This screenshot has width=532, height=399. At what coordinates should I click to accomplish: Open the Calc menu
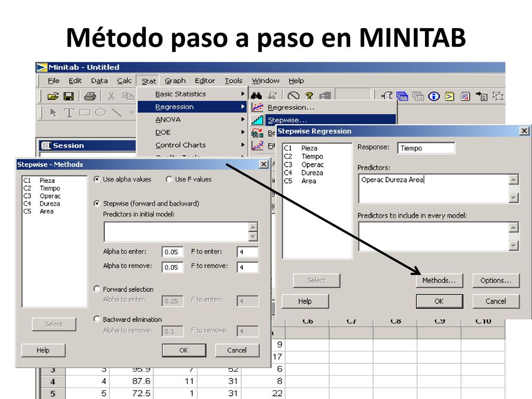(x=124, y=81)
